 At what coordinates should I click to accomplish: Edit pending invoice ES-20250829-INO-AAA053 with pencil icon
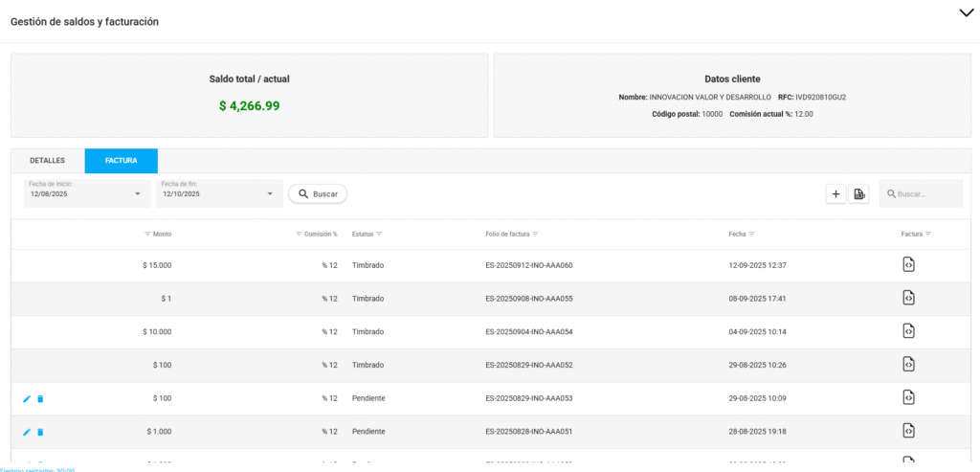tap(27, 398)
